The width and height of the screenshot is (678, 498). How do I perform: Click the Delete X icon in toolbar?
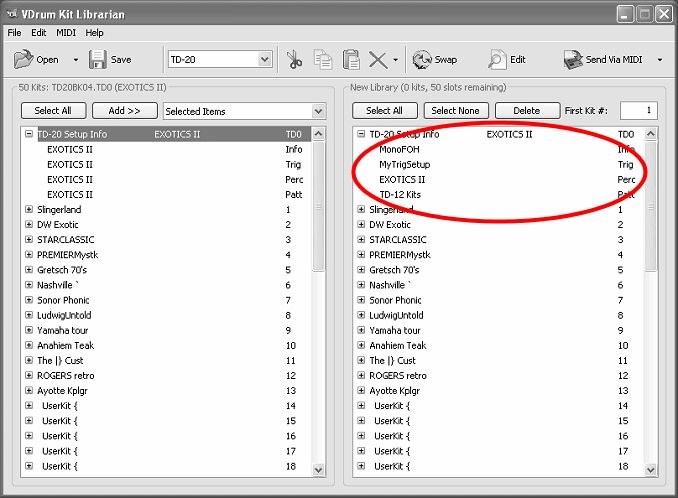click(x=378, y=60)
